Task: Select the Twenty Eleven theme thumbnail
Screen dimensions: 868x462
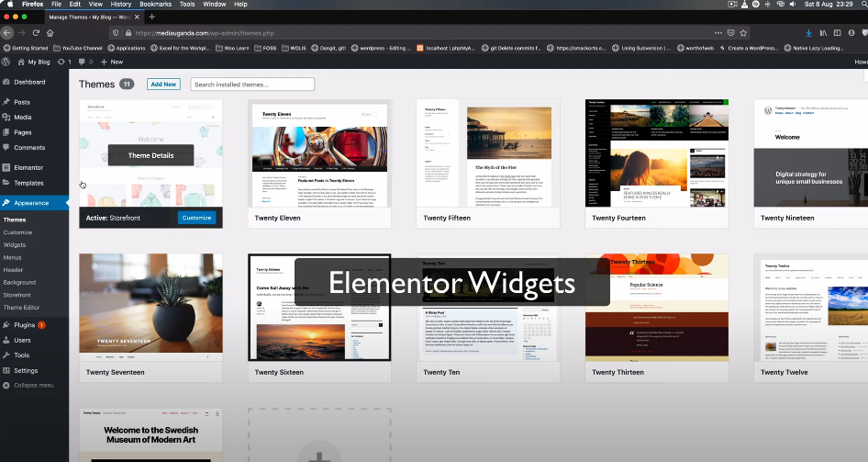Action: click(x=319, y=153)
